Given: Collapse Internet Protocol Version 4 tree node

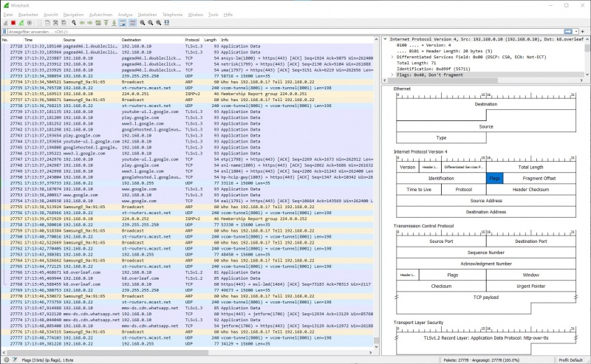Looking at the screenshot, I should click(x=385, y=39).
